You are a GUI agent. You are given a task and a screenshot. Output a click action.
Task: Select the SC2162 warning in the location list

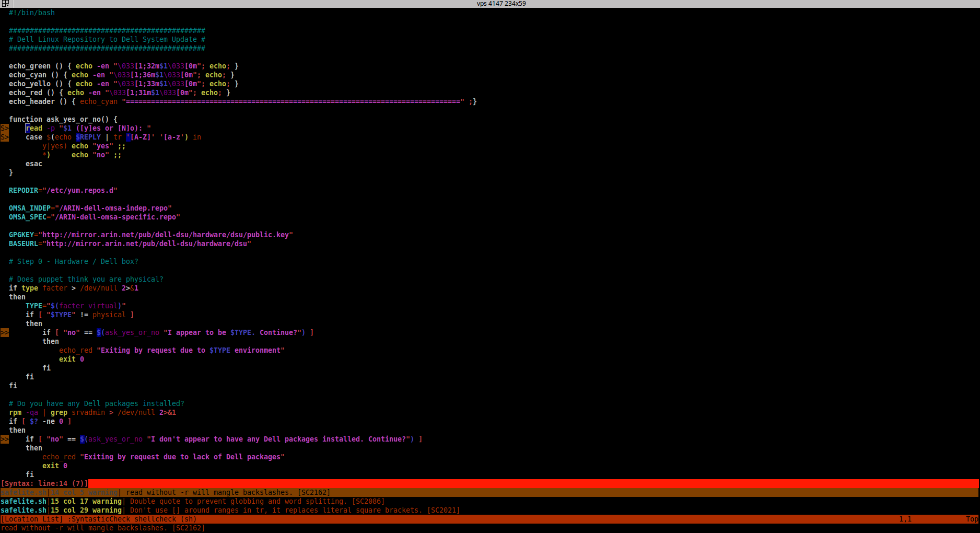[228, 493]
